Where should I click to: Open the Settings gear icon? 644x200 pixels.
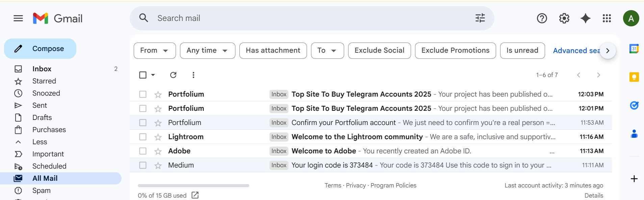564,18
